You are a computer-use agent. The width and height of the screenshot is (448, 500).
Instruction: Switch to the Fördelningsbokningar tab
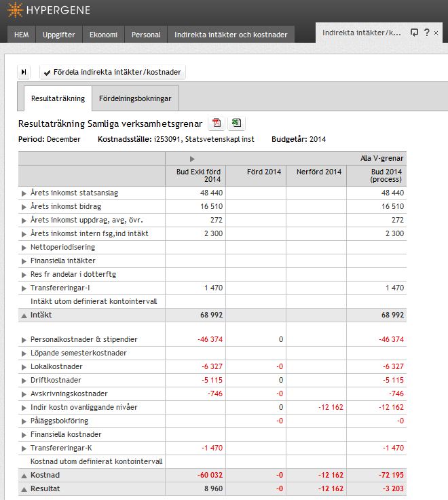[x=135, y=98]
